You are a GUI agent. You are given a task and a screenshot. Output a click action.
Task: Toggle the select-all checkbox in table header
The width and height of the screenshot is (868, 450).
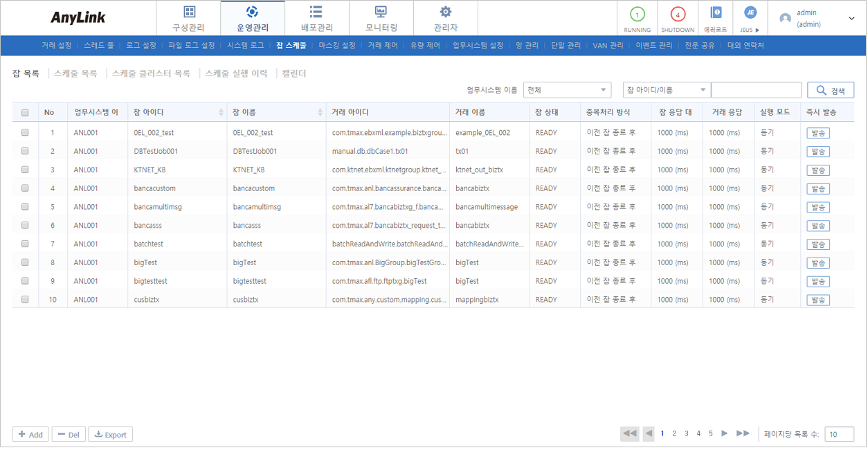(x=26, y=113)
